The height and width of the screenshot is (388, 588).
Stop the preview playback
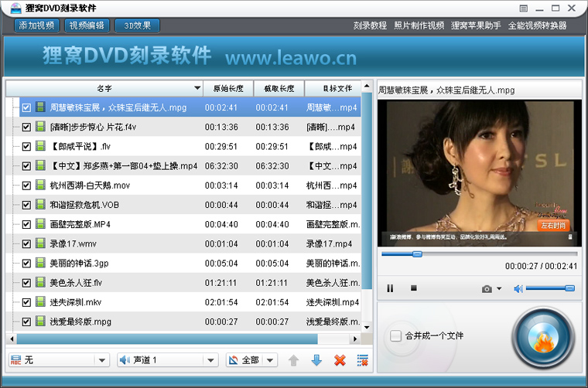click(414, 288)
